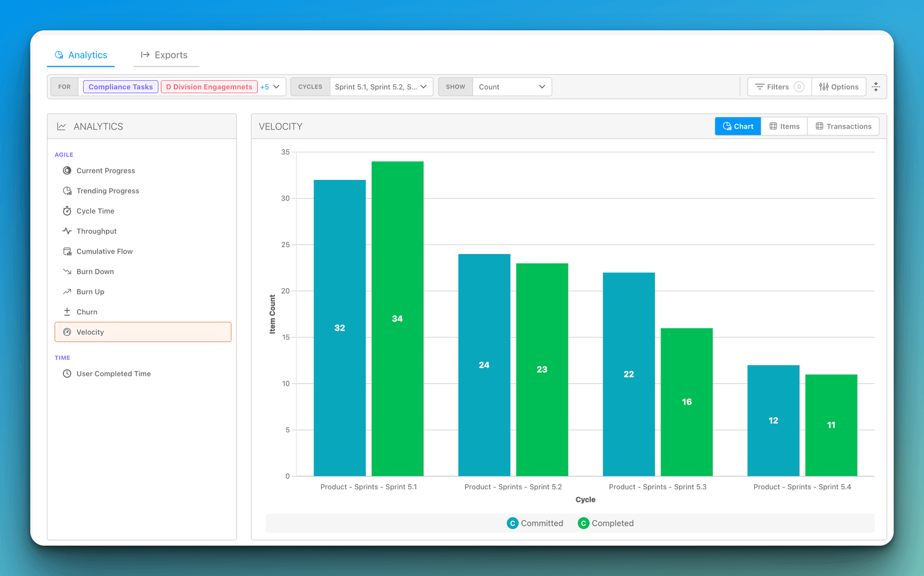The height and width of the screenshot is (576, 924).
Task: Open the Churn plus-minus icon
Action: click(67, 312)
